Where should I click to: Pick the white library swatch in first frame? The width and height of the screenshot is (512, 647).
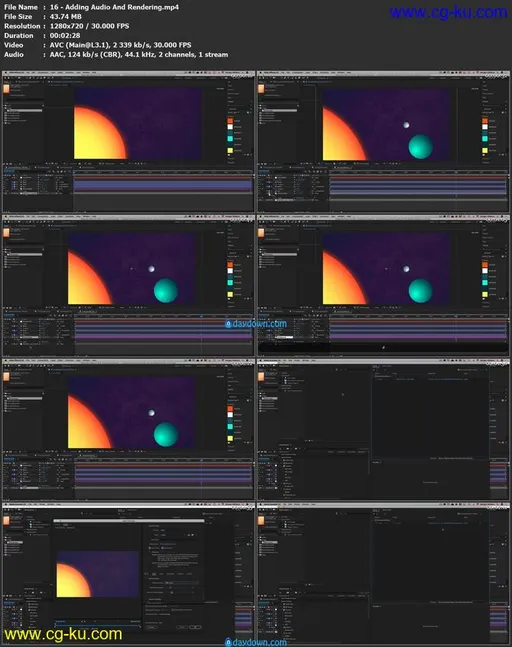[230, 127]
